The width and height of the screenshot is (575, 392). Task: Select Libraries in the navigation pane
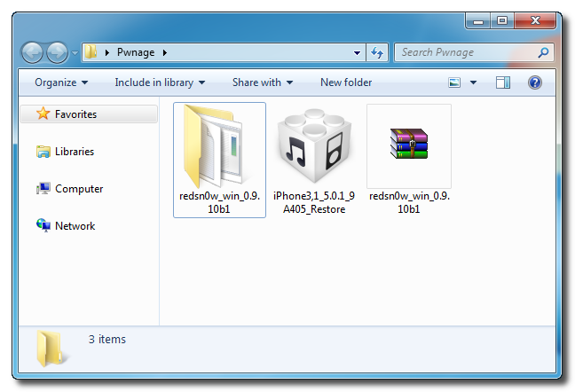pos(75,152)
